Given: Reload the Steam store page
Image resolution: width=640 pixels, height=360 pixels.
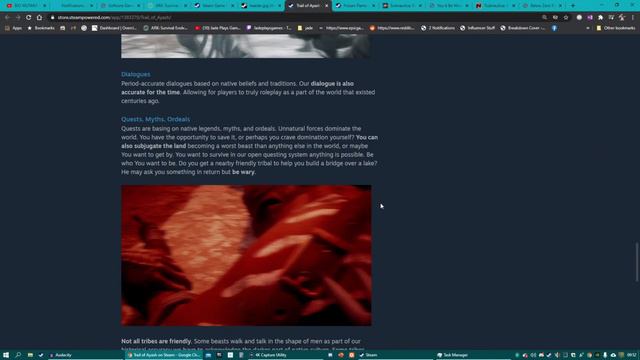Looking at the screenshot, I should (x=28, y=18).
